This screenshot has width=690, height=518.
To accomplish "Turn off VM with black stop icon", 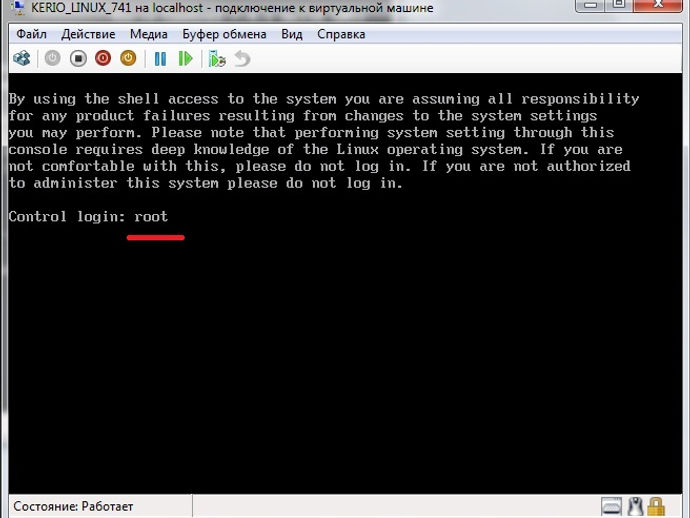I will pos(78,59).
